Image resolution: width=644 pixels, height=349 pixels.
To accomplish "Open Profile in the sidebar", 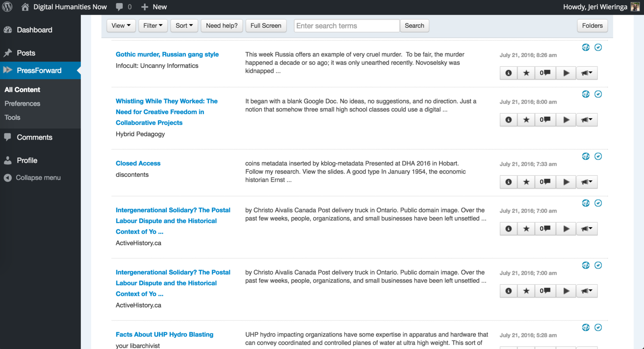I will (27, 160).
